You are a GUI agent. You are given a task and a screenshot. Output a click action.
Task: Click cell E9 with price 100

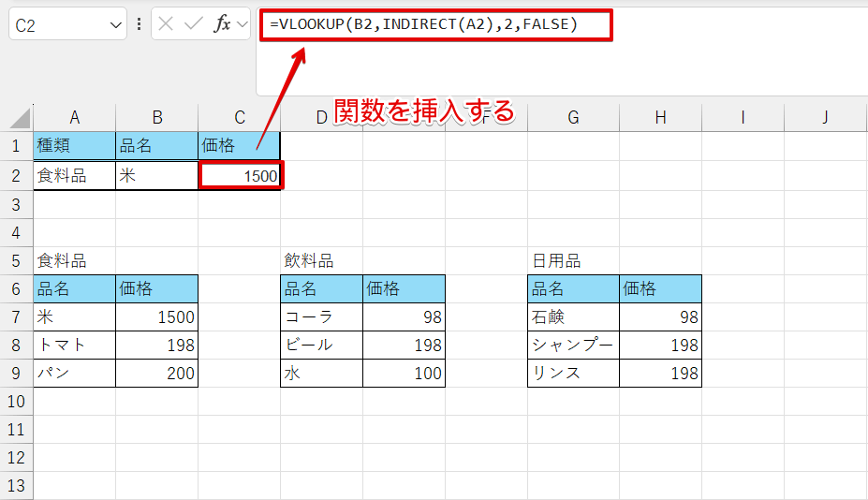coord(405,374)
